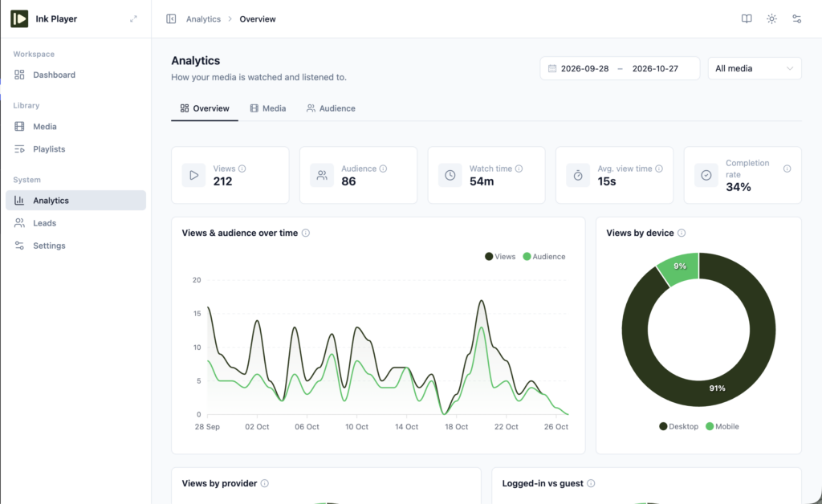Click the System section heading
Viewport: 822px width, 504px height.
[26, 180]
